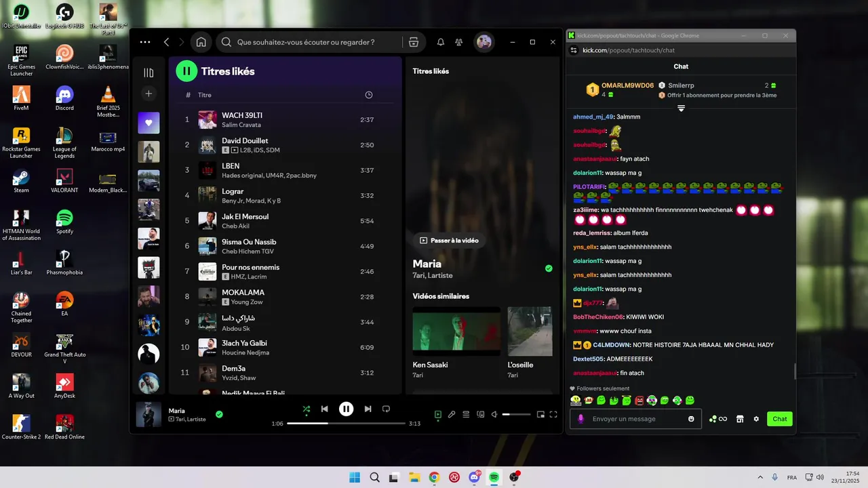
Task: Open artist Cheb Hichem TGV link
Action: point(248,251)
